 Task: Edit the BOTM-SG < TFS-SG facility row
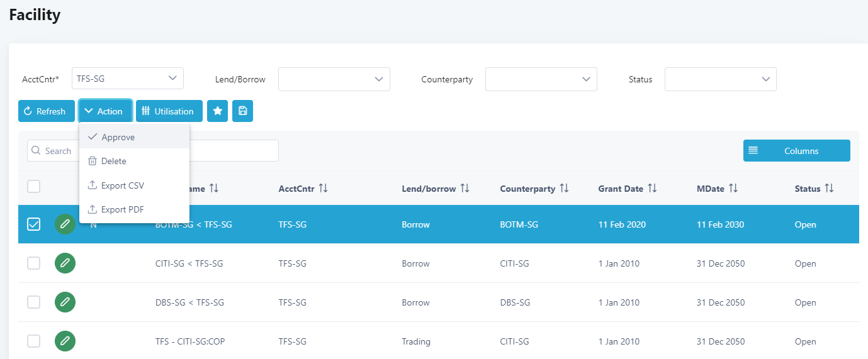(x=65, y=224)
